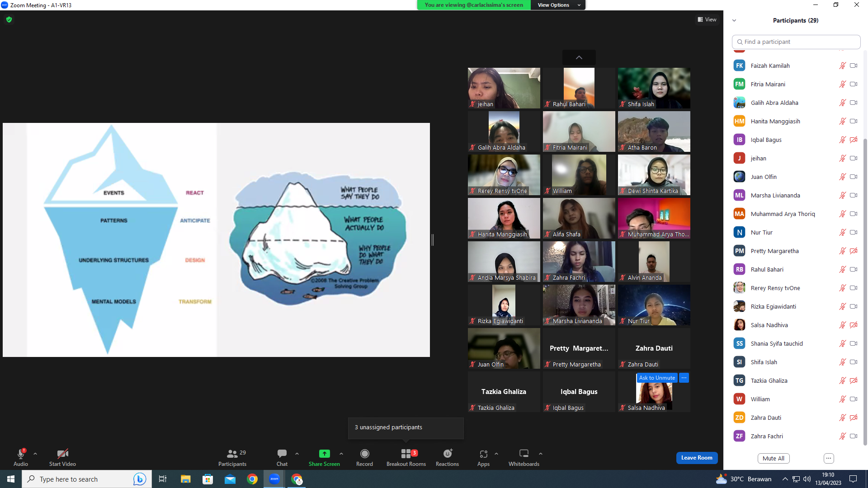
Task: Expand the chat options arrow next to Chat
Action: [x=297, y=454]
